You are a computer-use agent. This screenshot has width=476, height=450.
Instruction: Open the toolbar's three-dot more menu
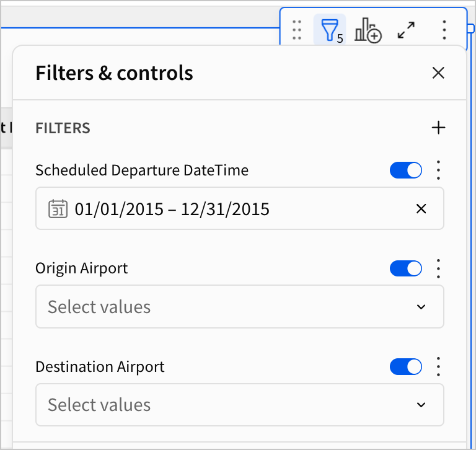[444, 30]
